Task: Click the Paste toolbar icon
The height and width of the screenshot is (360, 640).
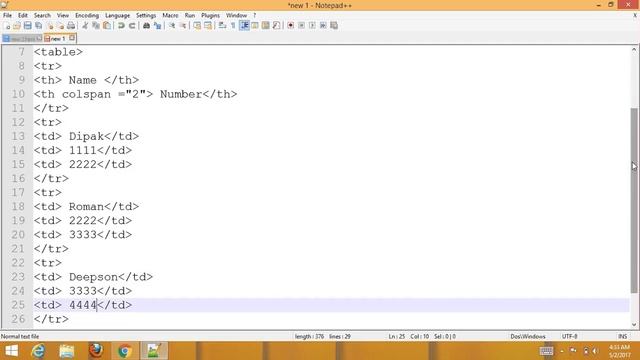Action: pos(107,26)
